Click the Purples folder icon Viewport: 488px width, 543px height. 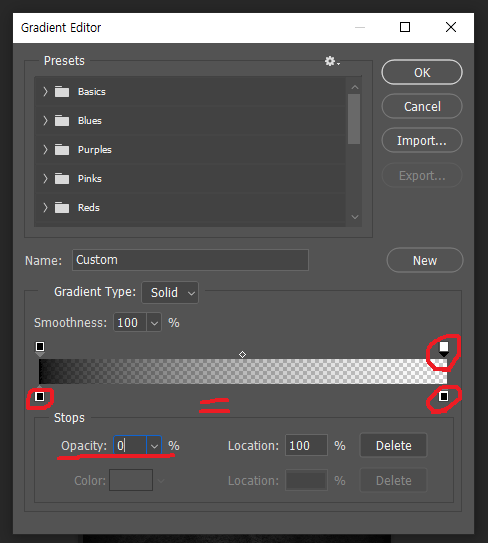(x=62, y=150)
